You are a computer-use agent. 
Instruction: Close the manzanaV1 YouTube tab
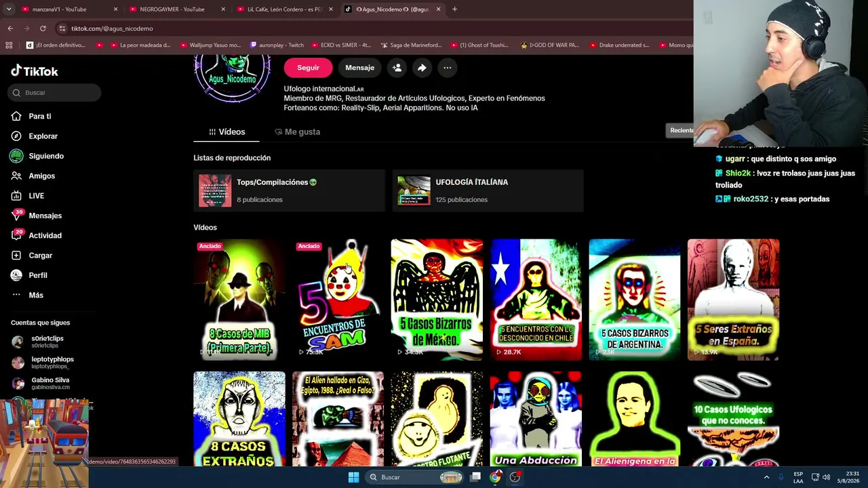pyautogui.click(x=115, y=9)
